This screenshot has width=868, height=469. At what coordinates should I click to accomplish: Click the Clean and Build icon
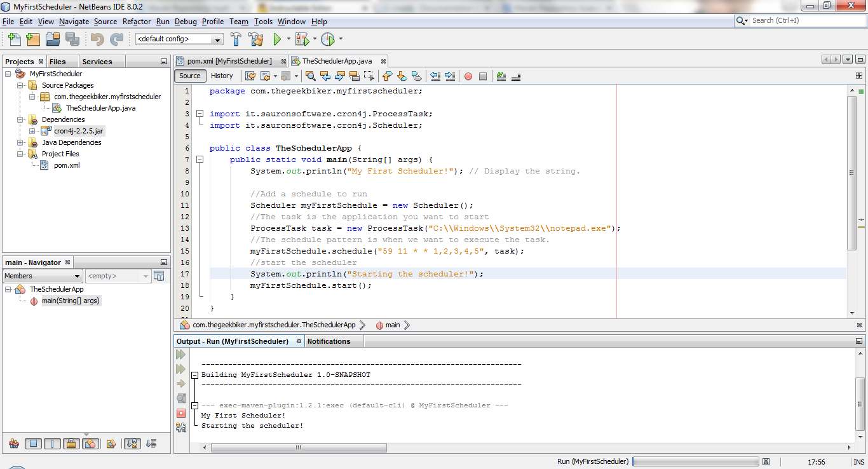coord(256,39)
